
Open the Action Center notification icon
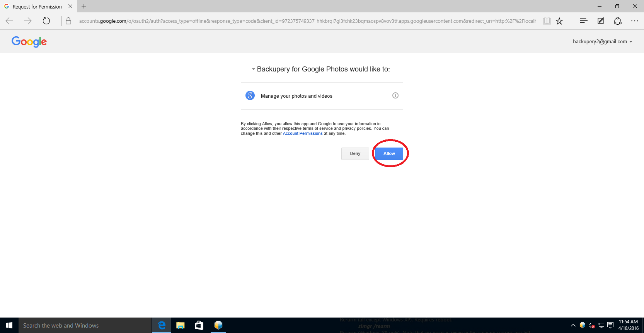click(610, 325)
